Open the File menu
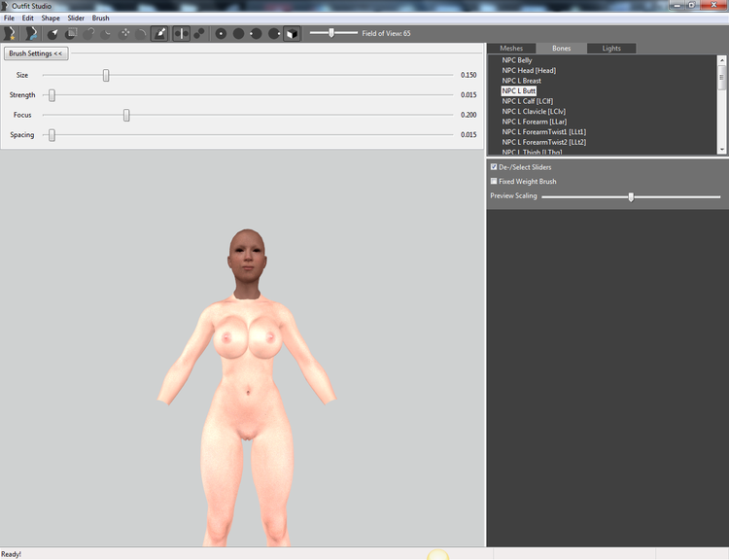 10,18
